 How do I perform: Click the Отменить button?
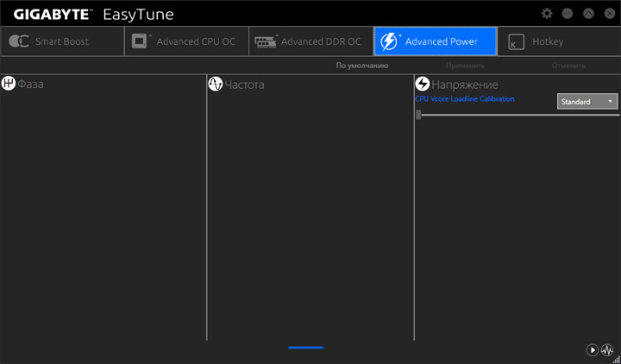click(x=568, y=66)
